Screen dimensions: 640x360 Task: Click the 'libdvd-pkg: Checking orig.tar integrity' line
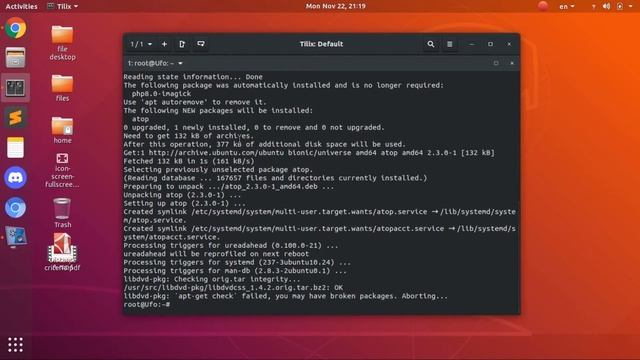click(x=212, y=279)
